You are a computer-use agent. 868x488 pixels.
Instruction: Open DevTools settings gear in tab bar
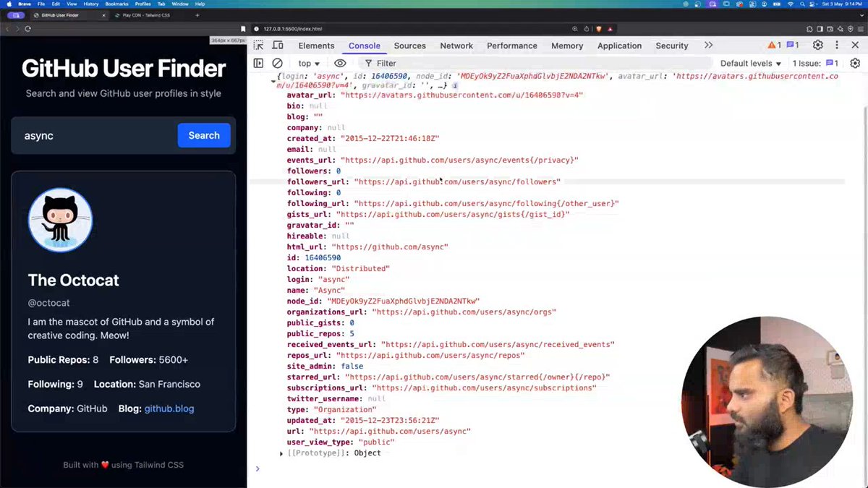point(817,46)
